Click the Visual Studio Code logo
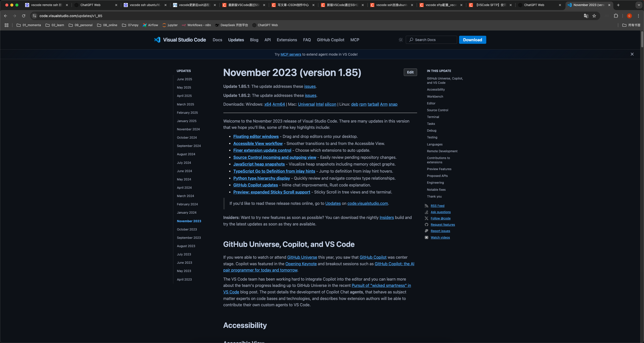Viewport: 644px width, 343px height. point(180,40)
